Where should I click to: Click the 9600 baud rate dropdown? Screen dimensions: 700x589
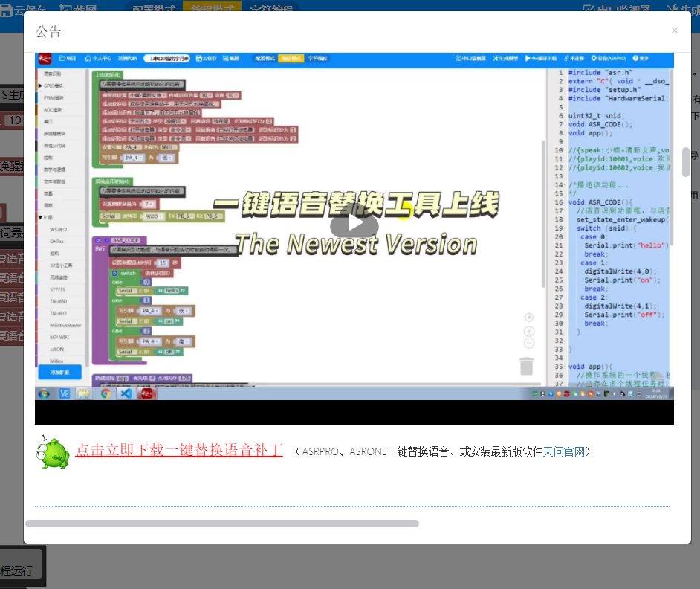pyautogui.click(x=154, y=216)
